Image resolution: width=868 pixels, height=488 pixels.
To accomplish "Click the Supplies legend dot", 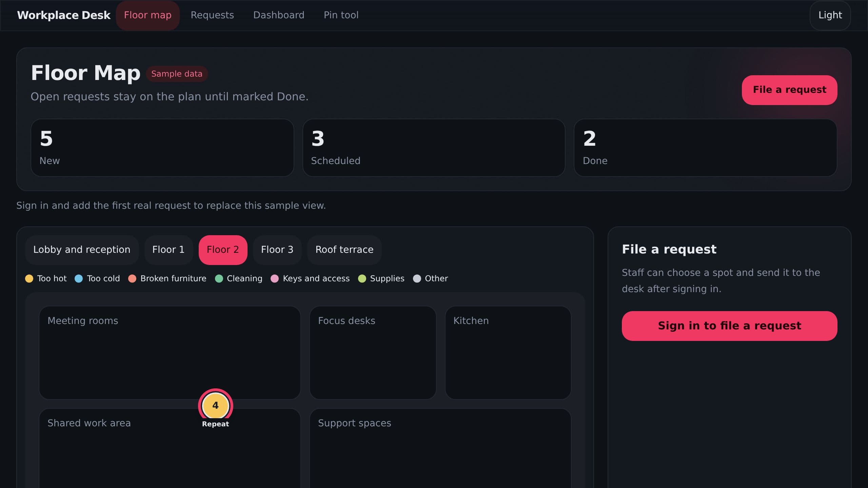I will [x=362, y=279].
